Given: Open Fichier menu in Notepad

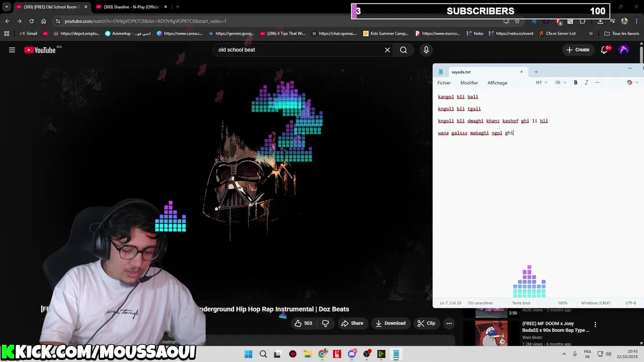Looking at the screenshot, I should 444,82.
